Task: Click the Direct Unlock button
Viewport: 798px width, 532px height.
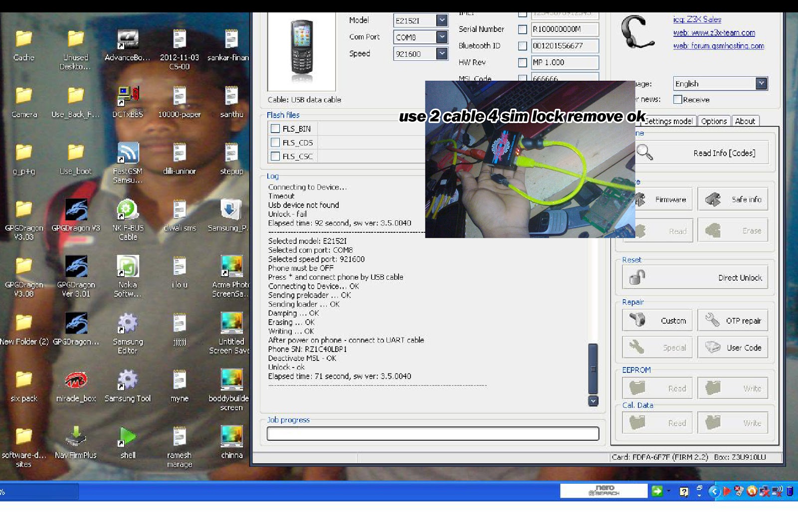Action: tap(695, 277)
